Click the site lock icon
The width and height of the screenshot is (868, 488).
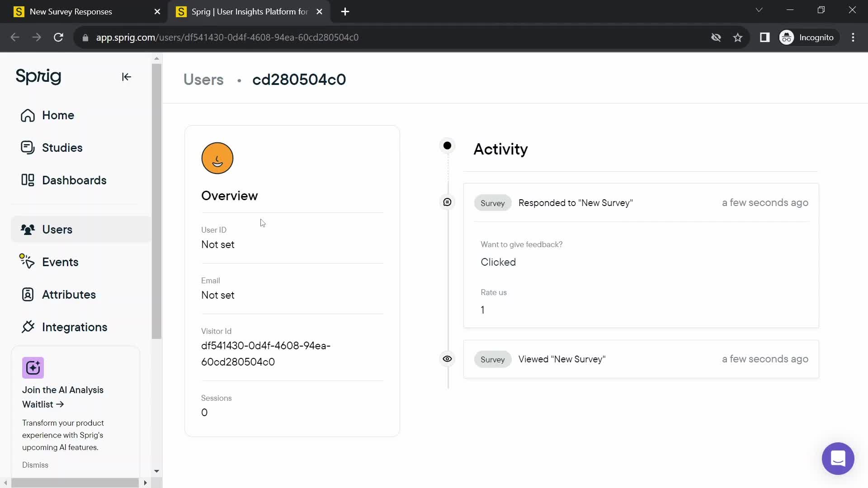(85, 38)
